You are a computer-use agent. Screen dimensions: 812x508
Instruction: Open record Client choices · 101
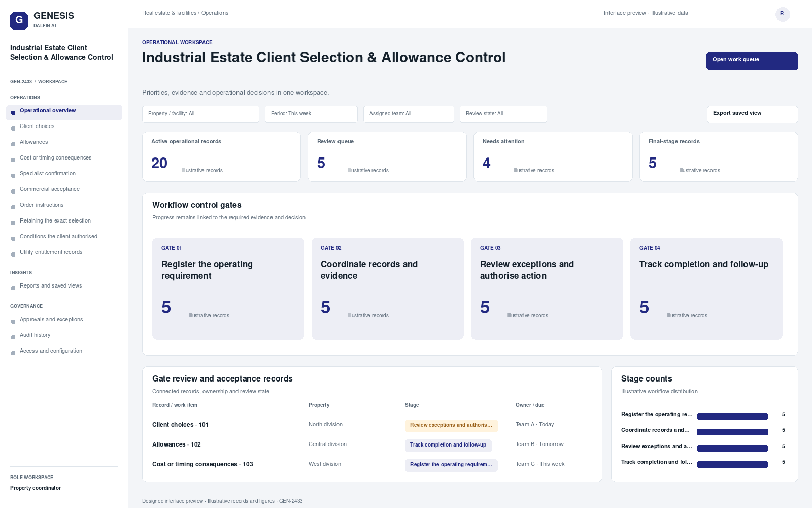click(x=180, y=425)
